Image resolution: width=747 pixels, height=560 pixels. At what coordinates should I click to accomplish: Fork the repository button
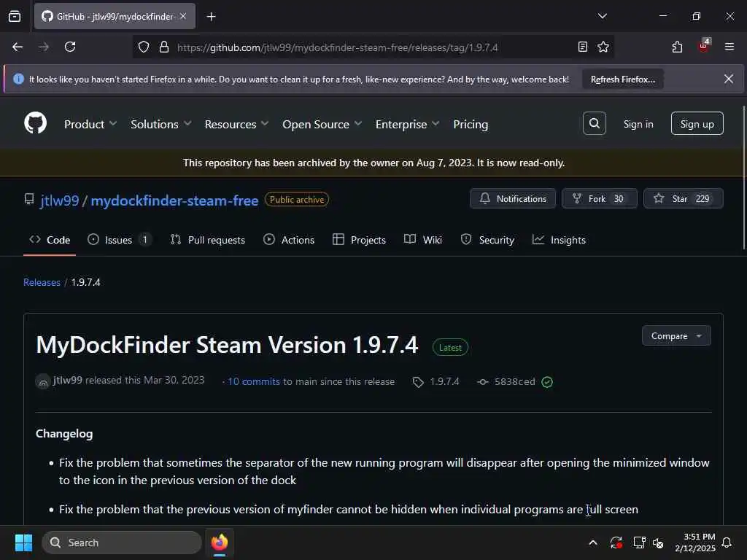tap(600, 198)
